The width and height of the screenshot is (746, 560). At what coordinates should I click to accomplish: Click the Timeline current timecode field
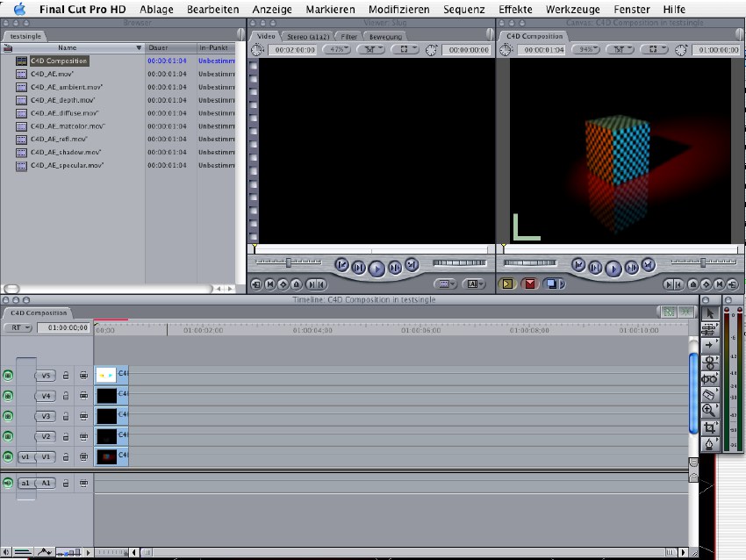(x=63, y=327)
